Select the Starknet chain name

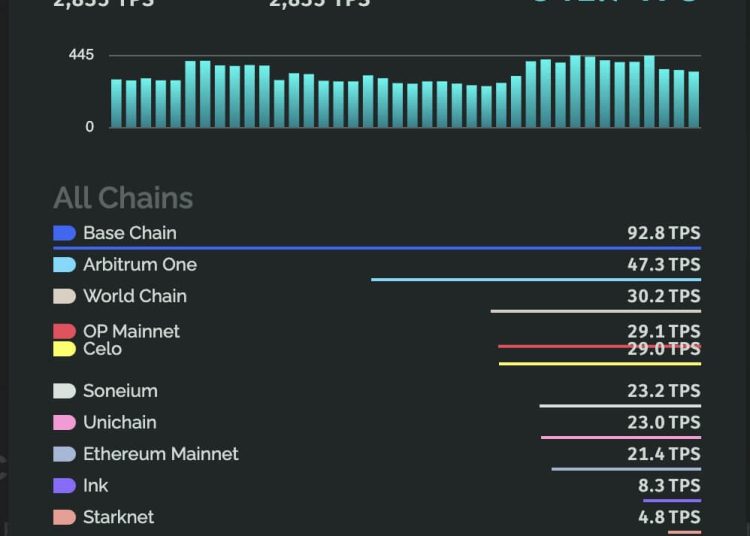119,517
